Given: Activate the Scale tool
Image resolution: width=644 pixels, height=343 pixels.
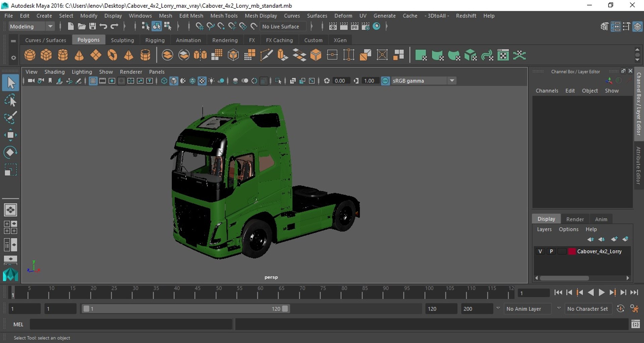Looking at the screenshot, I should coord(10,170).
